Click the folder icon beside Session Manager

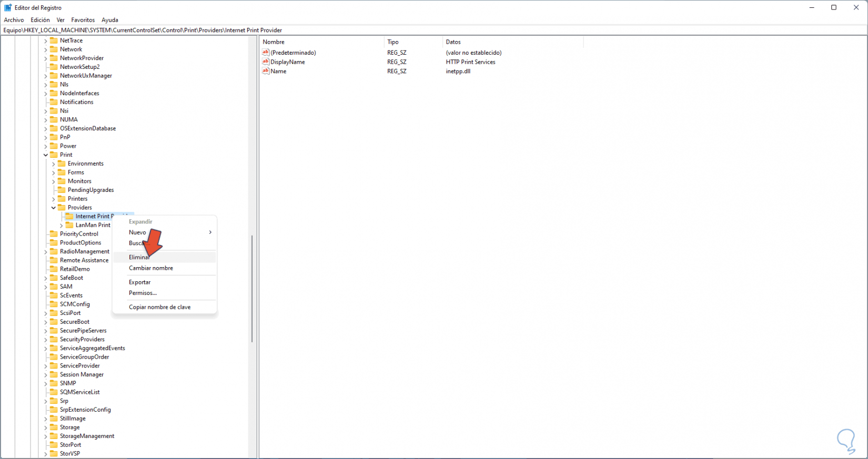pyautogui.click(x=54, y=374)
